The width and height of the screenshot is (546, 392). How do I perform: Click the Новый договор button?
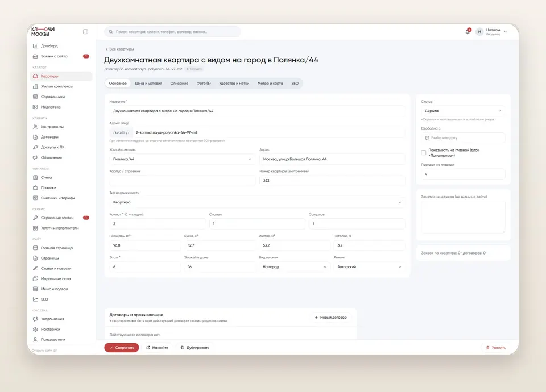tap(331, 318)
